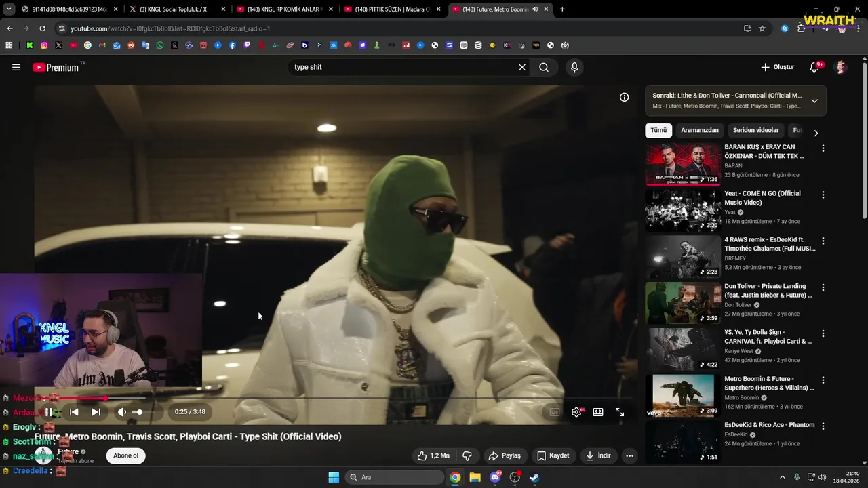Toggle theater mode

[598, 412]
